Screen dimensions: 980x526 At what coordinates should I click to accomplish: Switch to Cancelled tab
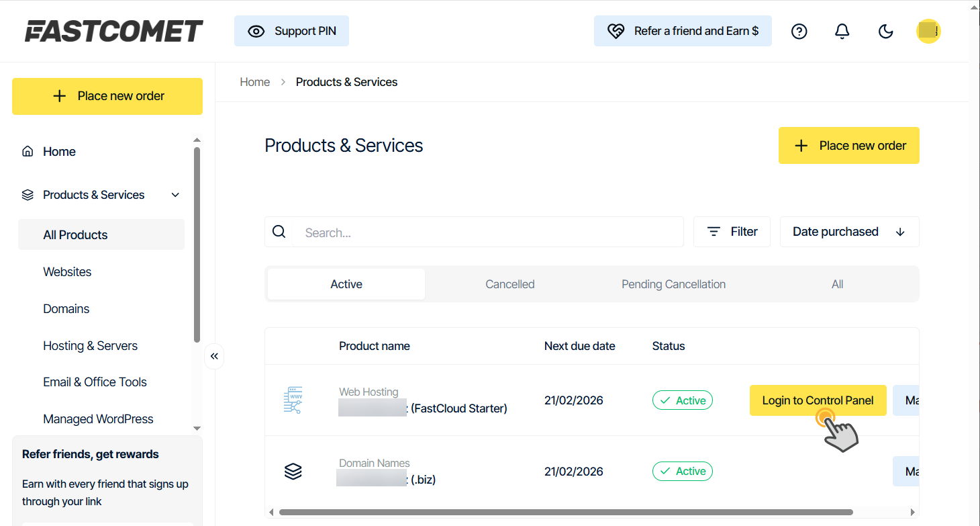pyautogui.click(x=510, y=284)
